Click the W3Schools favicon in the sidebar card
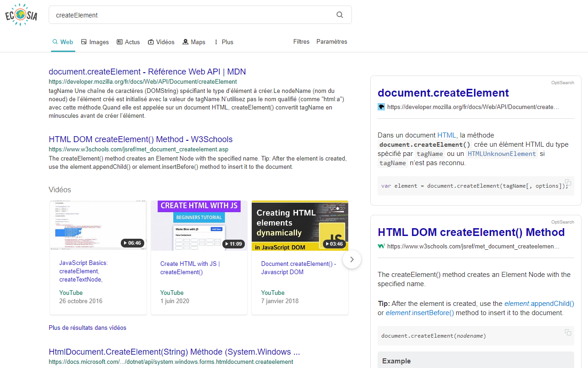Screen dimensions: 588x368 pos(381,246)
